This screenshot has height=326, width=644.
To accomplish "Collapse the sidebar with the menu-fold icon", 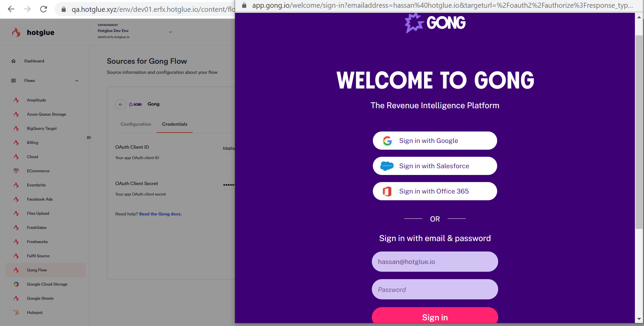I will point(89,138).
